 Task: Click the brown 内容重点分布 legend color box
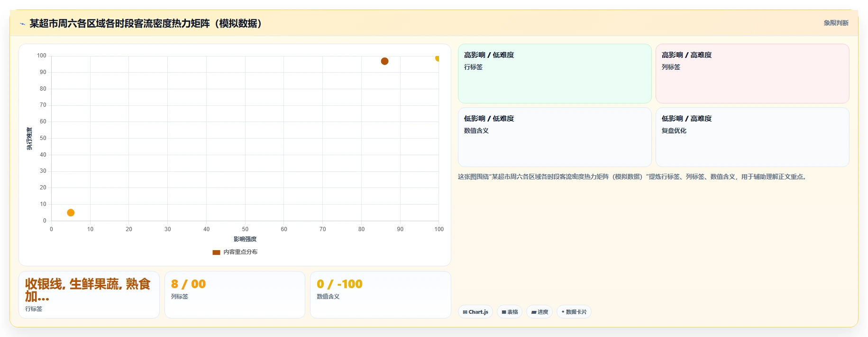click(216, 252)
